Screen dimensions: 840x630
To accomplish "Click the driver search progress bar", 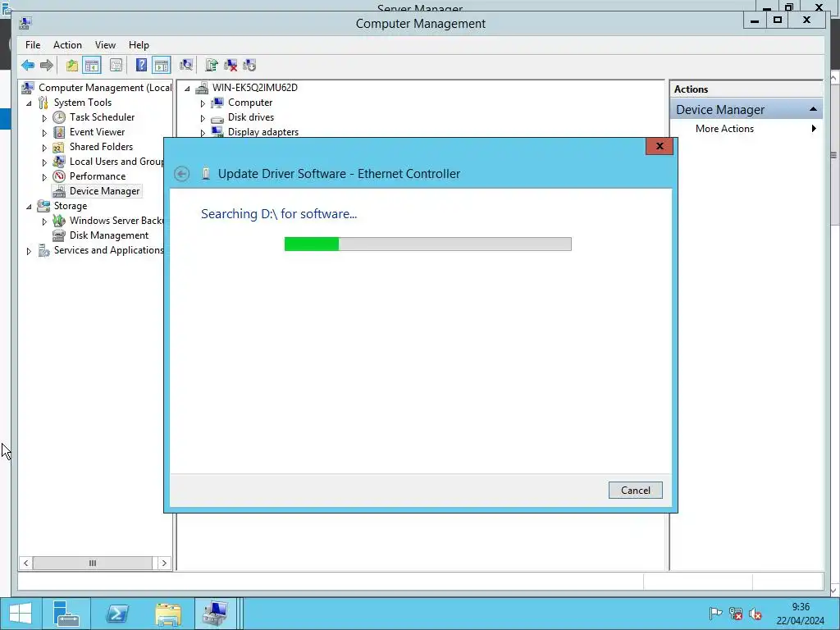I will 427,244.
